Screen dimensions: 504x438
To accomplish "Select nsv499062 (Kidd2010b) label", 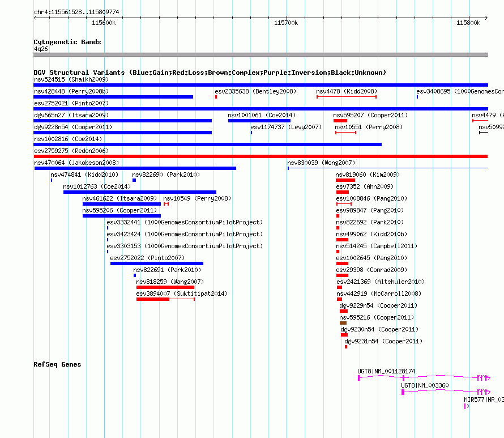I will click(371, 234).
